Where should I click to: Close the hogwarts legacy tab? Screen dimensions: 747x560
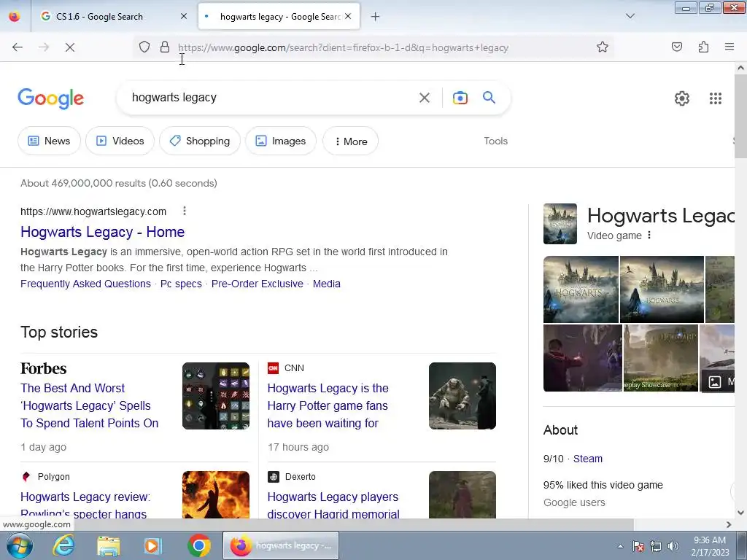[348, 17]
